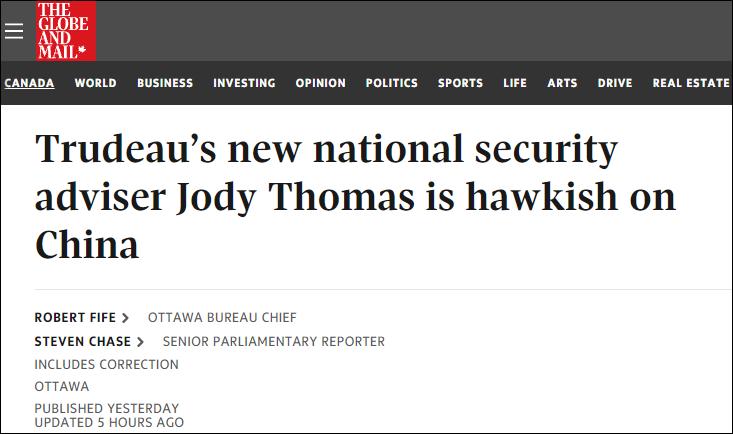The width and height of the screenshot is (733, 434).
Task: Open Robert Fife's author page
Action: 76,318
